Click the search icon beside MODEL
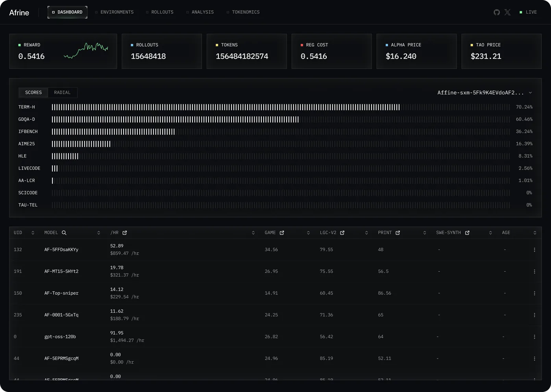 [64, 233]
